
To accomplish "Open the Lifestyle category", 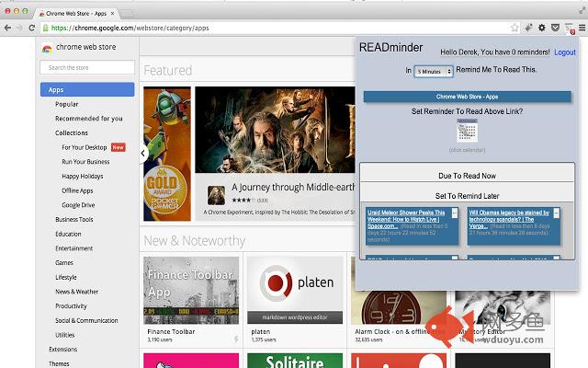I will coord(66,277).
